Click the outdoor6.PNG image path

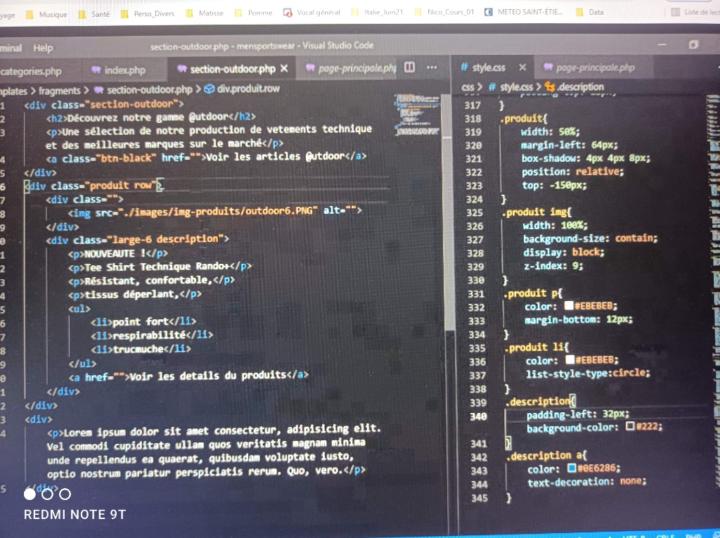click(x=218, y=211)
